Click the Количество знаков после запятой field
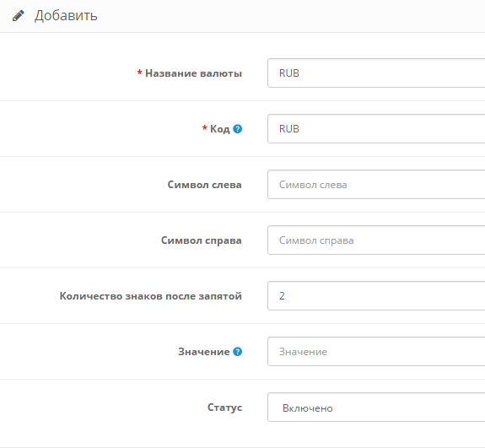Image resolution: width=485 pixels, height=448 pixels. tap(376, 296)
